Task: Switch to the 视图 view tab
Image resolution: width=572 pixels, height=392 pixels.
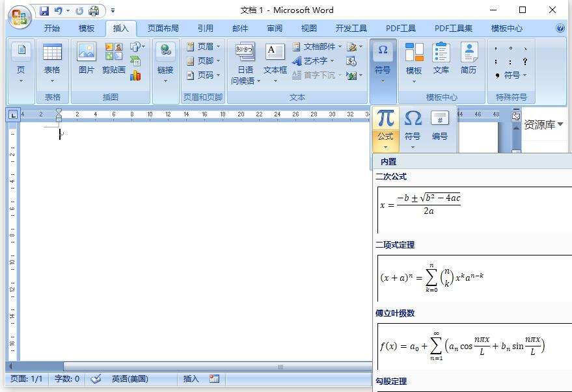Action: 309,29
